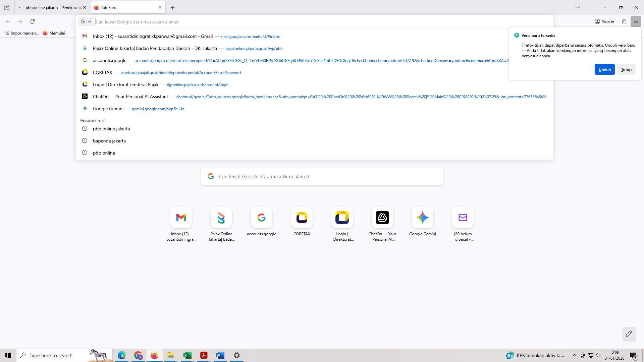Click the Unduh update button
This screenshot has width=644, height=362.
(x=604, y=69)
